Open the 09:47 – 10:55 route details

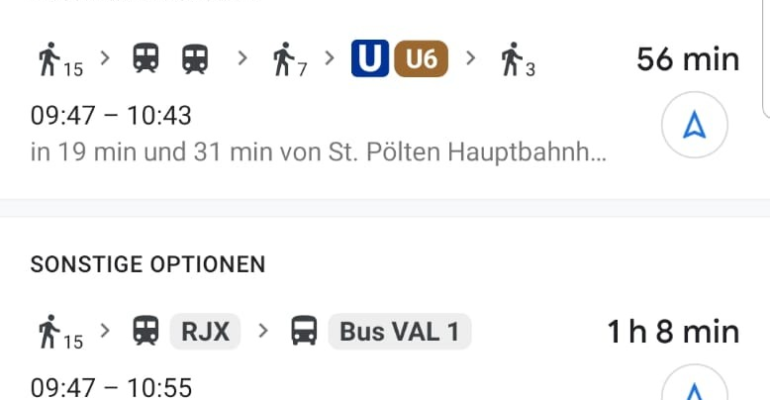[x=111, y=388]
